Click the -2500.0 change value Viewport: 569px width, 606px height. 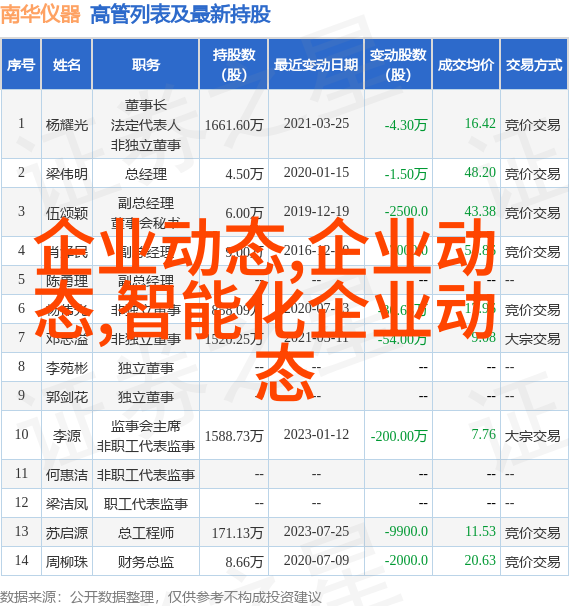coord(406,211)
